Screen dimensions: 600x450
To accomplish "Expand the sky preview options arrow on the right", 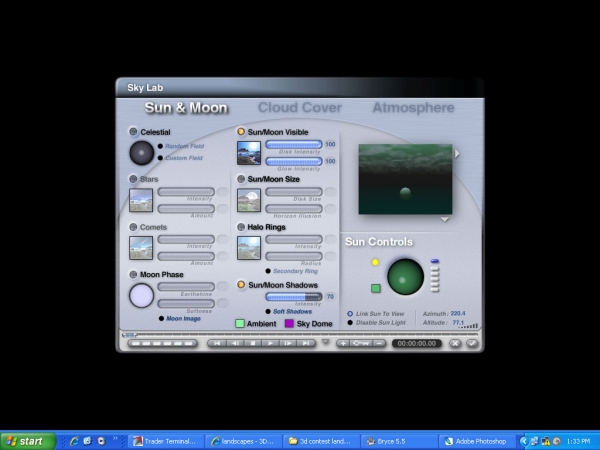I will (457, 153).
